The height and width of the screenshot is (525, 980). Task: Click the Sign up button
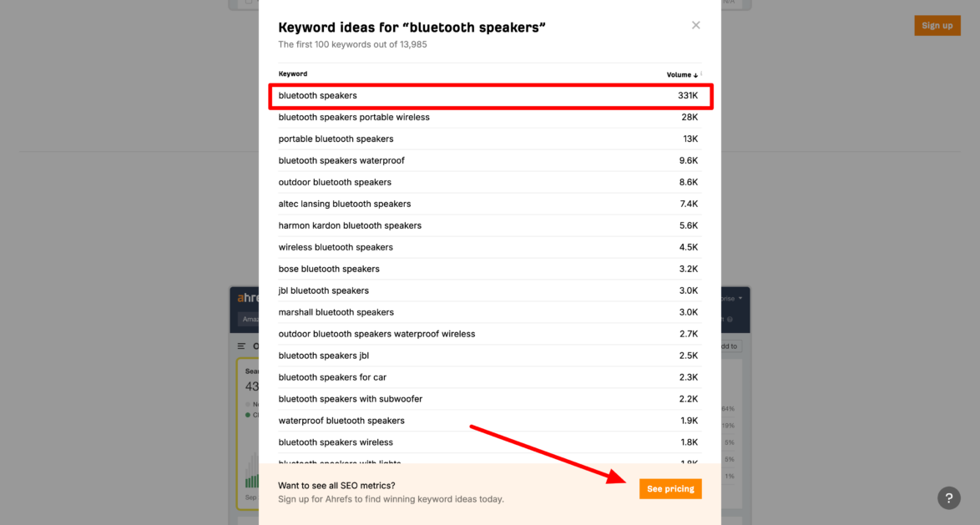pyautogui.click(x=937, y=26)
